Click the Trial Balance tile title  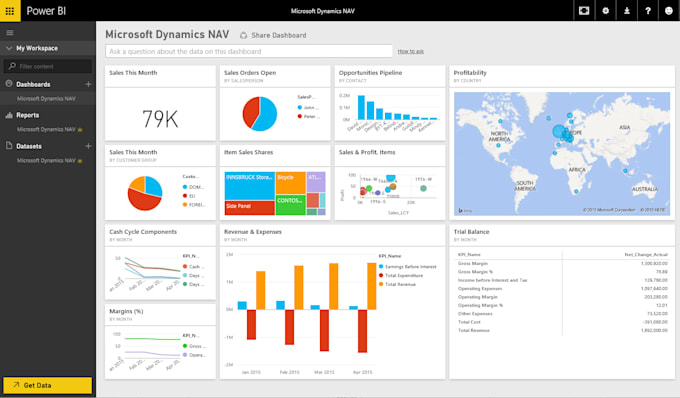pos(471,232)
